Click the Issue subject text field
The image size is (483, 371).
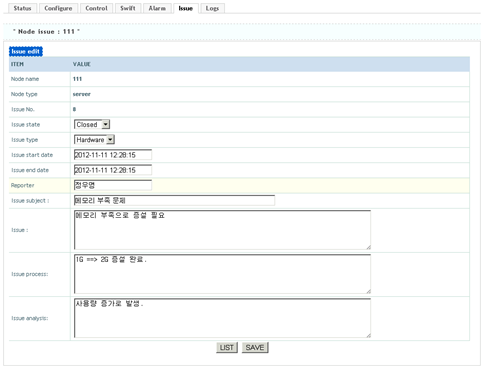click(x=174, y=201)
